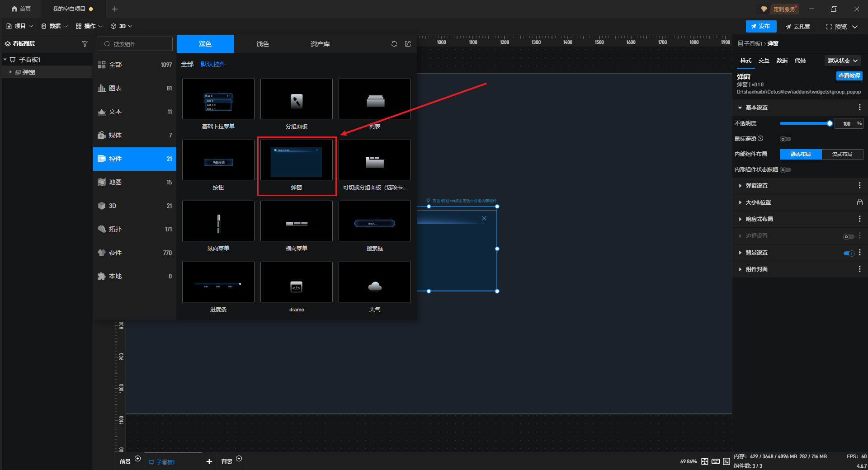Click the 定制服务 diamond icon

(764, 9)
